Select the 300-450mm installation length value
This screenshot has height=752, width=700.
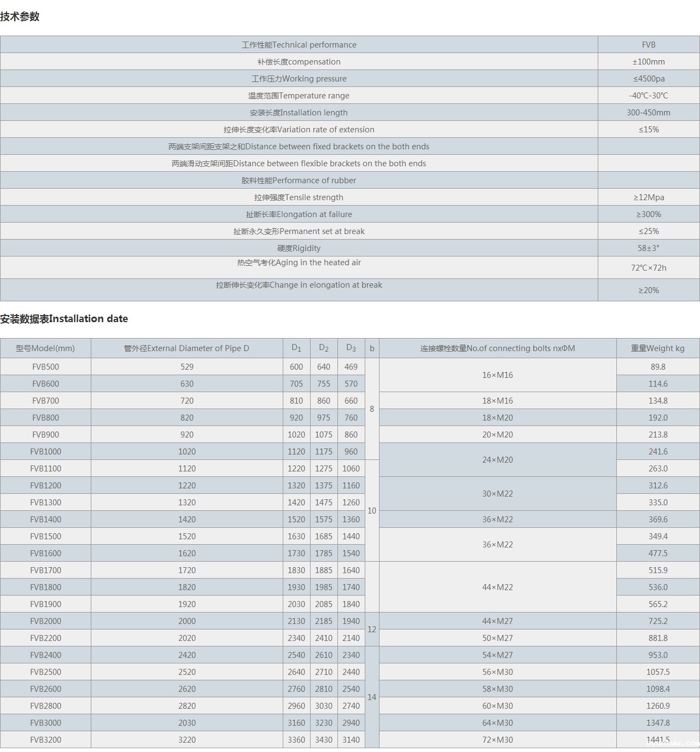click(648, 113)
